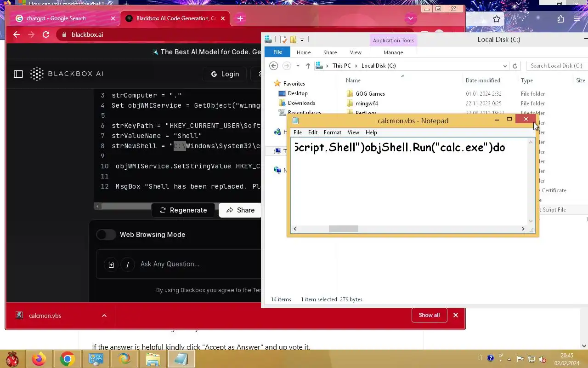The image size is (588, 368).
Task: Click the Notepad scroll right arrow
Action: point(523,229)
